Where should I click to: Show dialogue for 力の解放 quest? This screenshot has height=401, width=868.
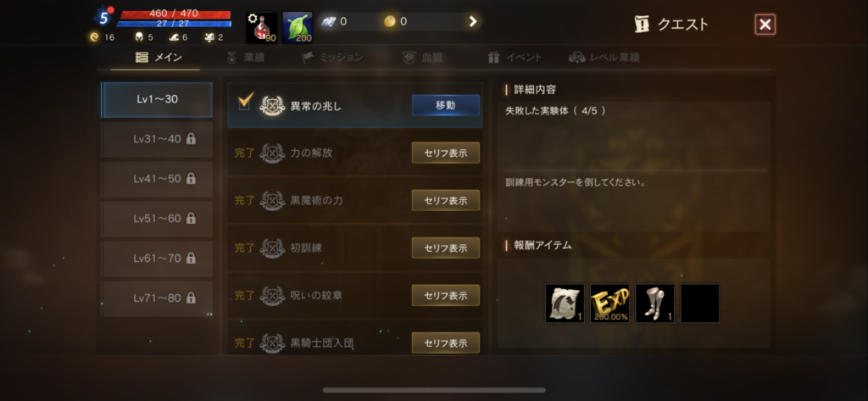(446, 153)
